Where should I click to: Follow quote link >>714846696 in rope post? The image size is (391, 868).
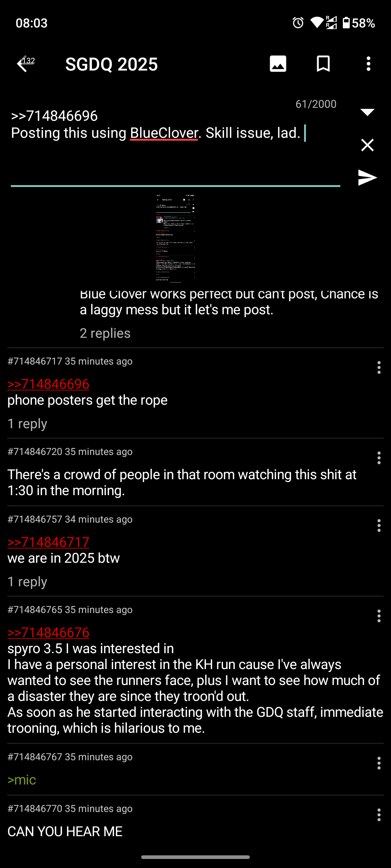[x=49, y=384]
